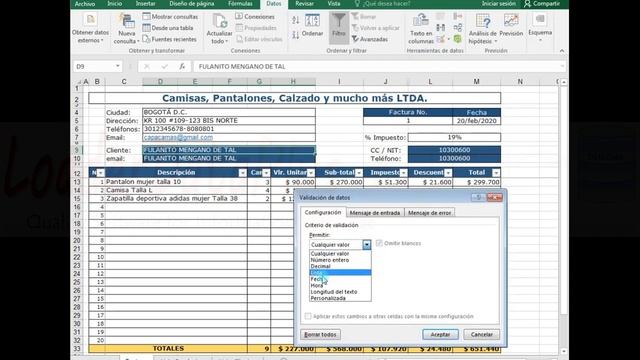Switch to the Revisar ribbon tab
Image resolution: width=640 pixels, height=360 pixels.
(x=304, y=4)
